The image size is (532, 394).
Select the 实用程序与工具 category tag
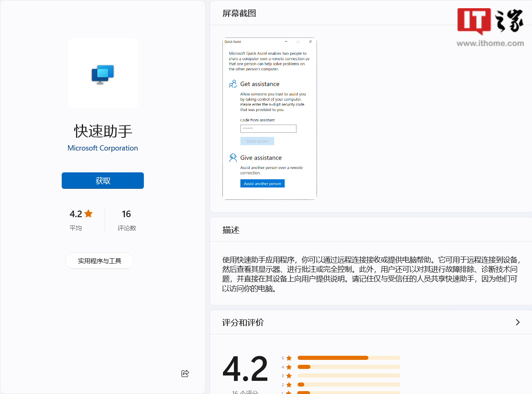[99, 261]
